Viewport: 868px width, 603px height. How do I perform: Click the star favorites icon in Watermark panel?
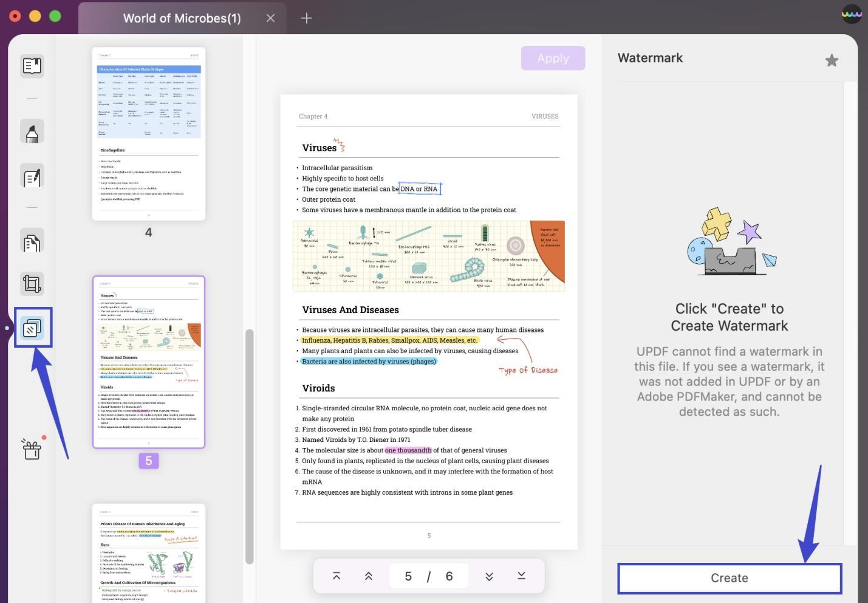coord(832,60)
